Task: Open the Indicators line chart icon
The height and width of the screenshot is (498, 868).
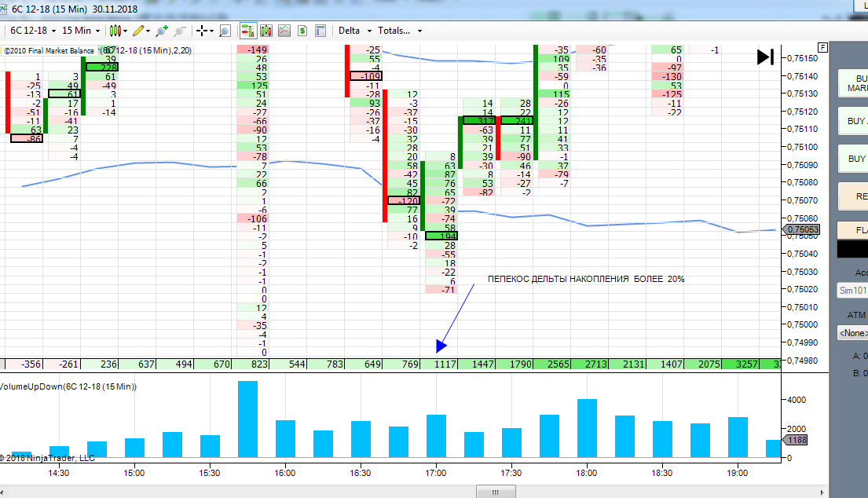Action: click(284, 31)
